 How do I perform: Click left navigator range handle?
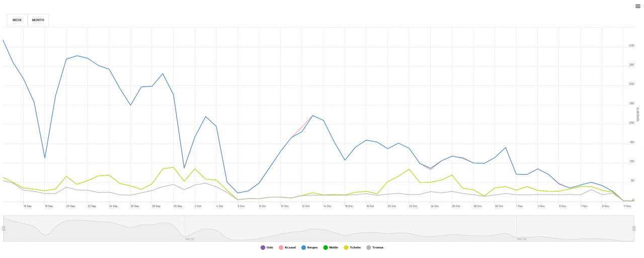(4, 228)
